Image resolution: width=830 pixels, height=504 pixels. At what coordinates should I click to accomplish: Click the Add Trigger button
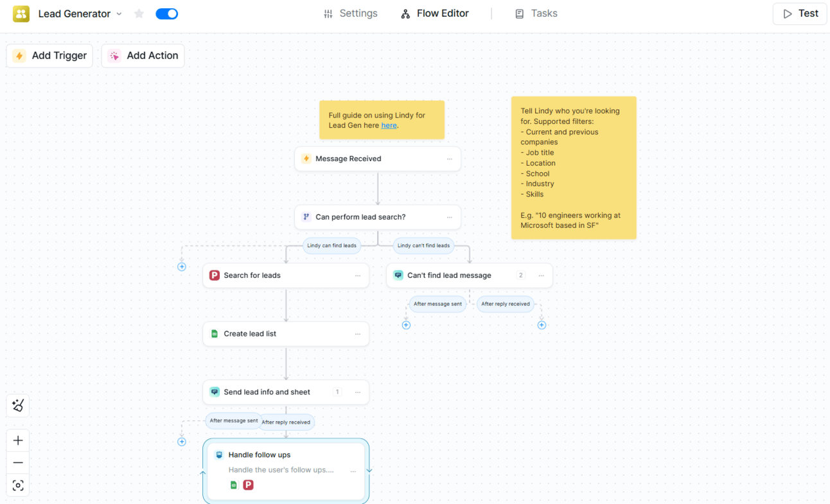(50, 56)
